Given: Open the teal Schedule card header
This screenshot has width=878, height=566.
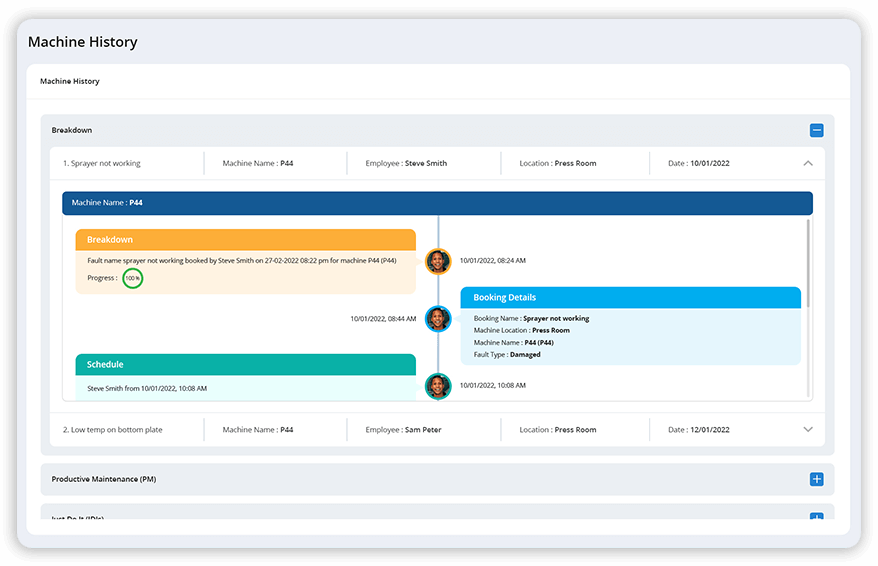Looking at the screenshot, I should (x=245, y=364).
